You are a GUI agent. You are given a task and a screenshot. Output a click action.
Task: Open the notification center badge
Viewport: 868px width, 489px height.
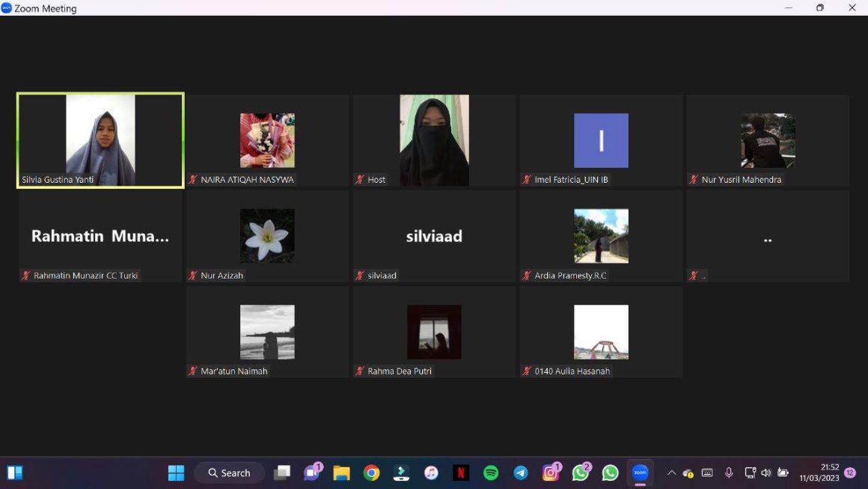tap(850, 473)
